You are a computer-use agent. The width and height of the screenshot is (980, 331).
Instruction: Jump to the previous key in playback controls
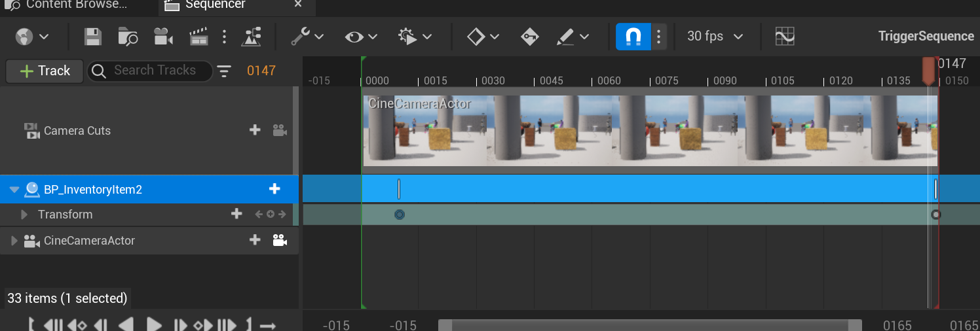77,324
